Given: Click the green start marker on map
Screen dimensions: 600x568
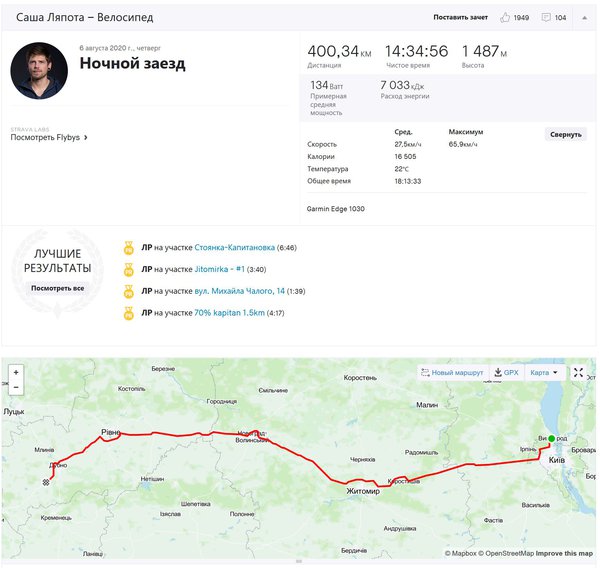Looking at the screenshot, I should [550, 438].
